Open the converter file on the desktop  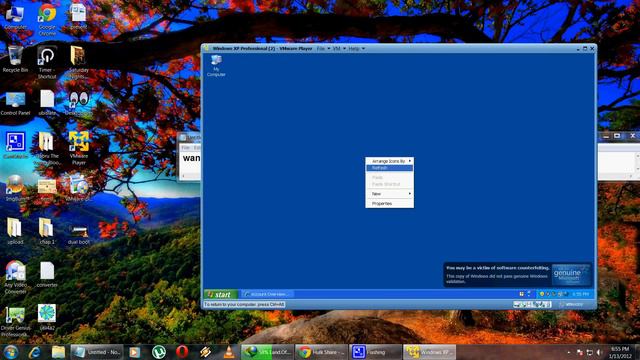tap(47, 274)
